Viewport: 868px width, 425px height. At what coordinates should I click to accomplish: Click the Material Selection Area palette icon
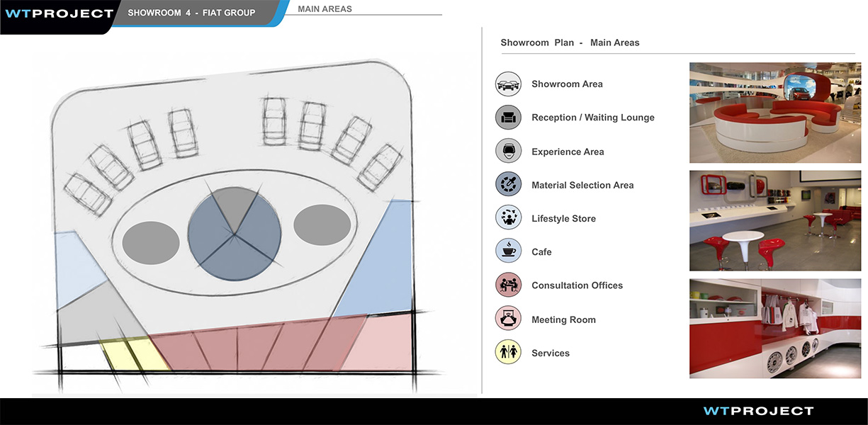point(508,185)
